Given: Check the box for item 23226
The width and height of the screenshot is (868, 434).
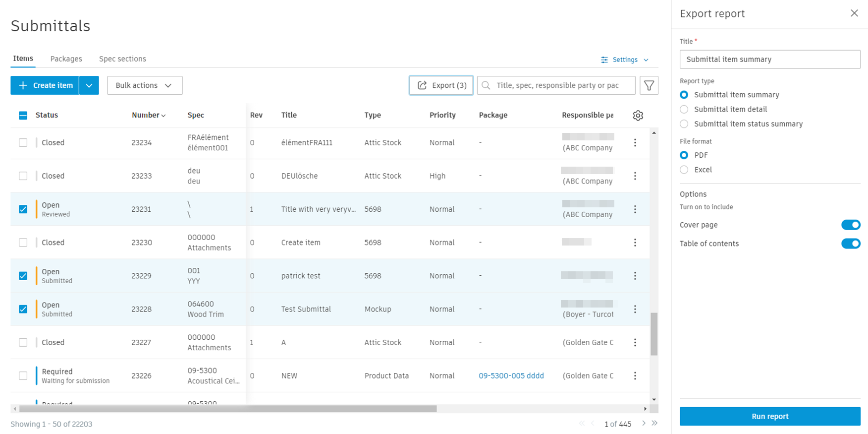Looking at the screenshot, I should [23, 375].
